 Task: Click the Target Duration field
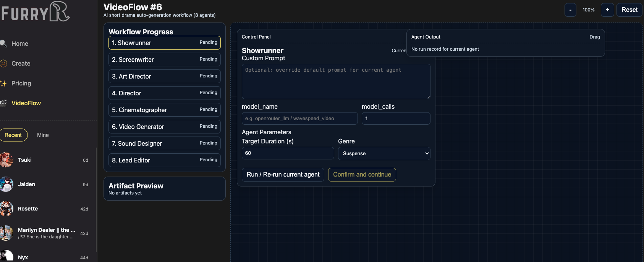pos(288,153)
